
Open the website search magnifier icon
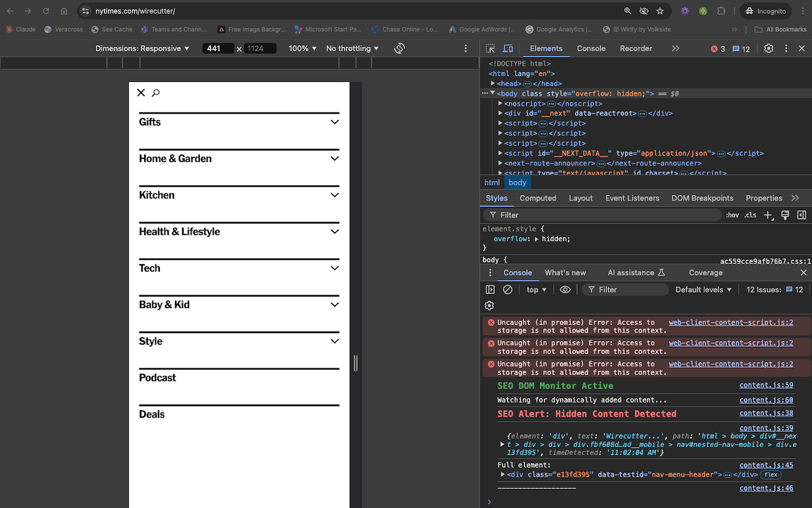[155, 93]
